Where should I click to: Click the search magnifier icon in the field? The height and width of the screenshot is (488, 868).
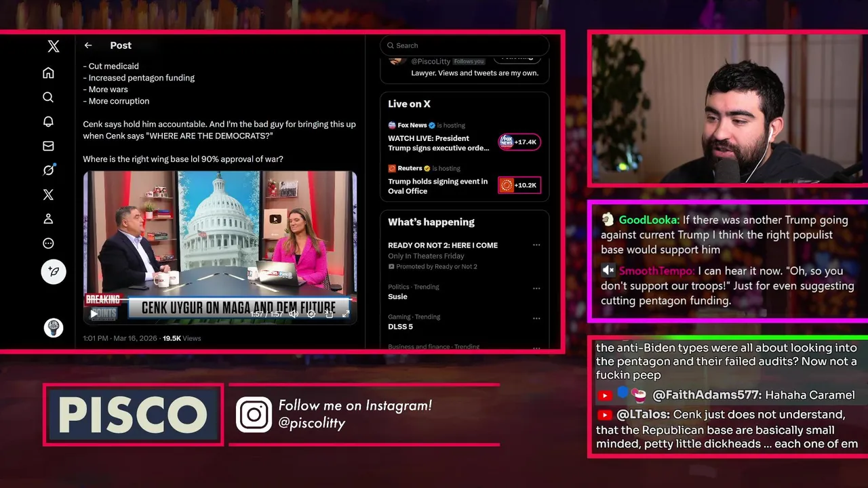(x=391, y=45)
